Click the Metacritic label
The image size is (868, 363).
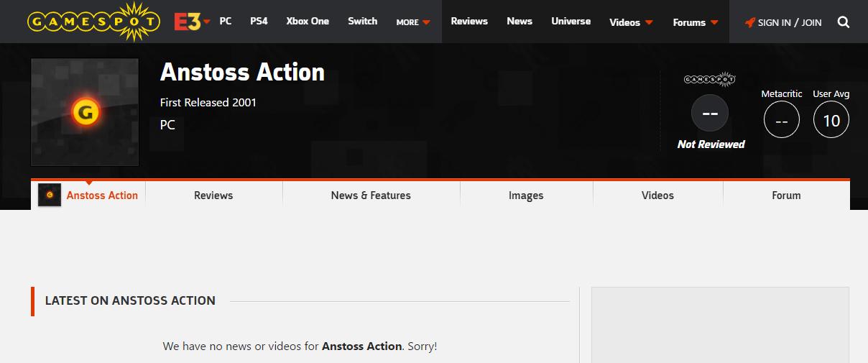coord(782,94)
